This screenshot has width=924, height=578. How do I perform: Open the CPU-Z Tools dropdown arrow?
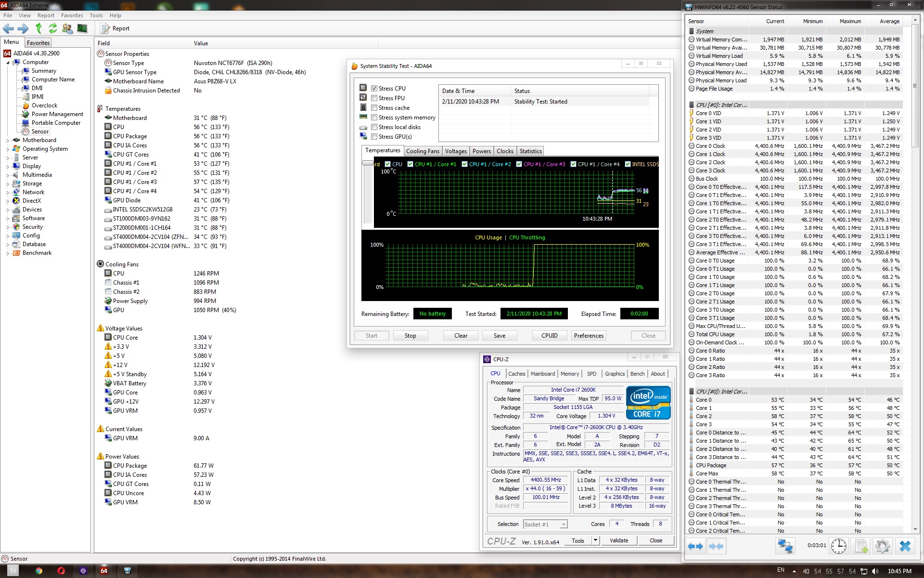(595, 540)
